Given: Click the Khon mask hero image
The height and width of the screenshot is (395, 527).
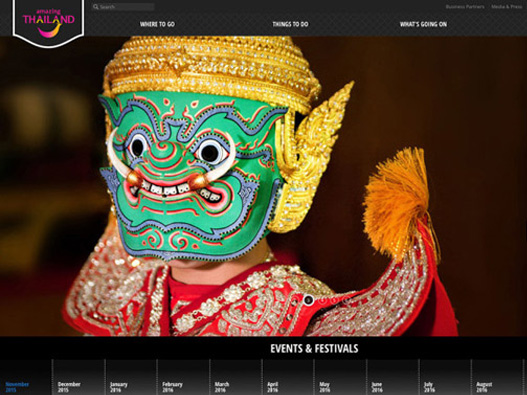Looking at the screenshot, I should pos(264,186).
